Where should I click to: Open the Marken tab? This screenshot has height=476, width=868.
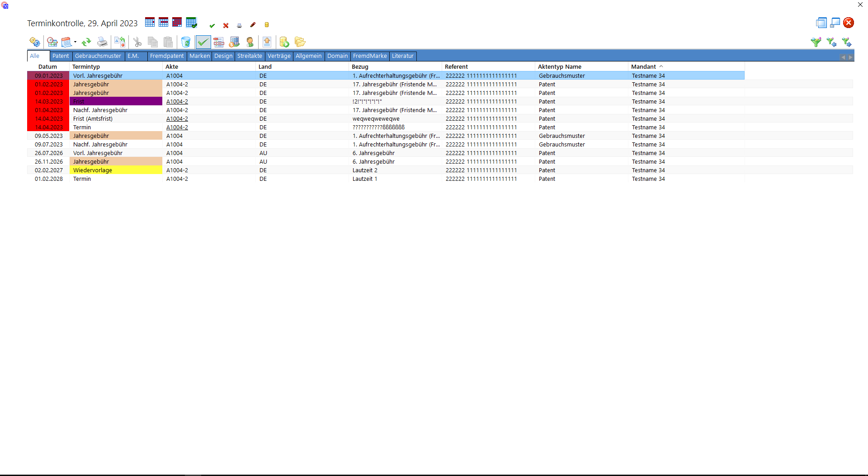click(x=199, y=56)
